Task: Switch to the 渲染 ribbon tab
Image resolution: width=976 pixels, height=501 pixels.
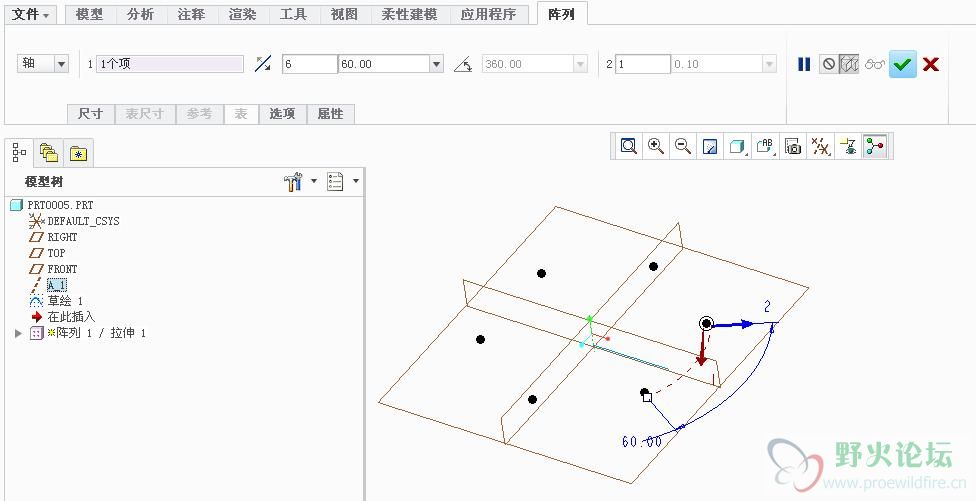Action: point(243,14)
